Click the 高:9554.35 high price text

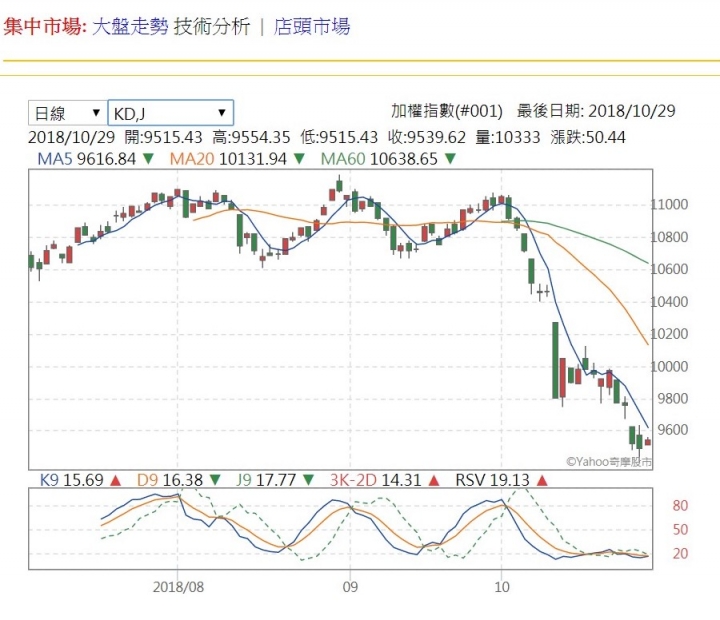click(252, 137)
